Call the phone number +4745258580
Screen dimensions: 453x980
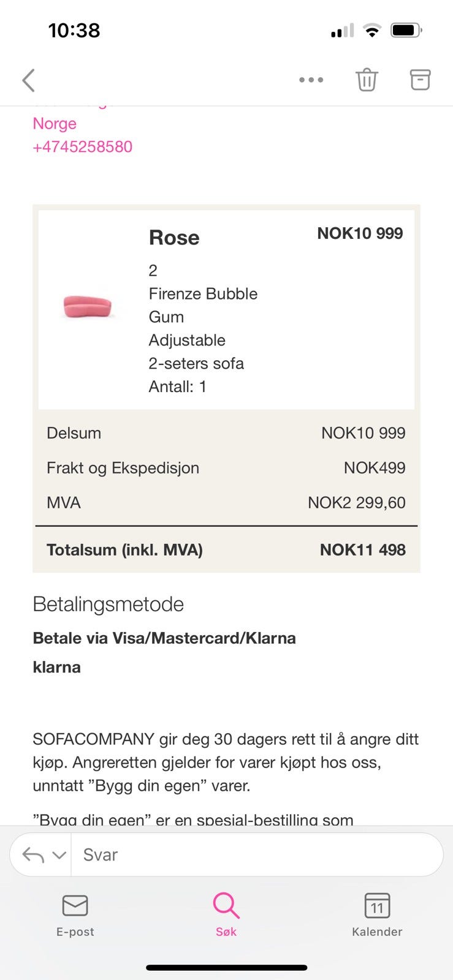coord(83,147)
